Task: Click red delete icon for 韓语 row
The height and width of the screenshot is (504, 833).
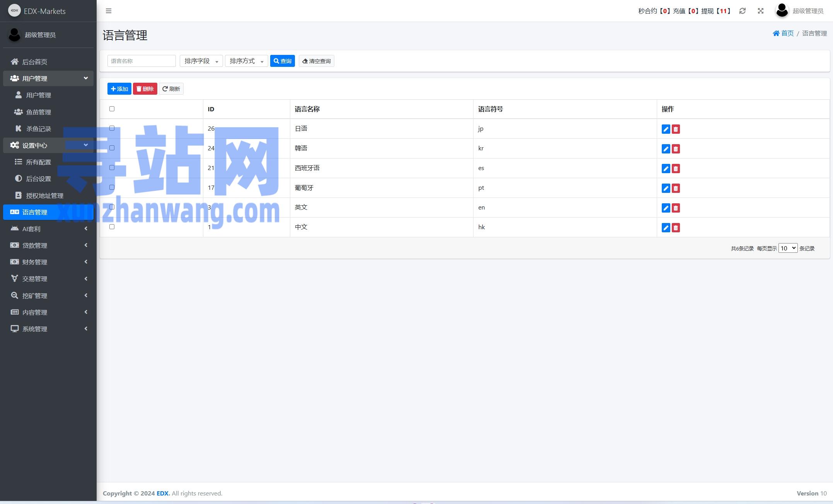Action: (676, 149)
